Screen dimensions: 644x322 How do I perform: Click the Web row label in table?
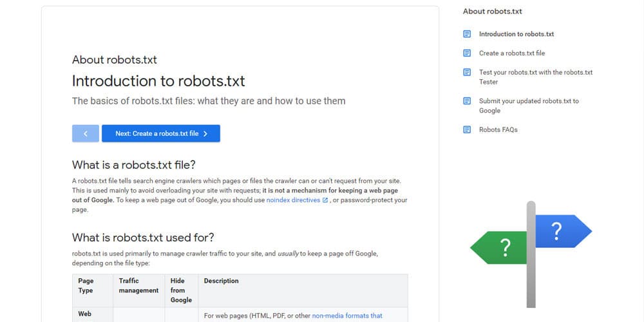coord(84,314)
